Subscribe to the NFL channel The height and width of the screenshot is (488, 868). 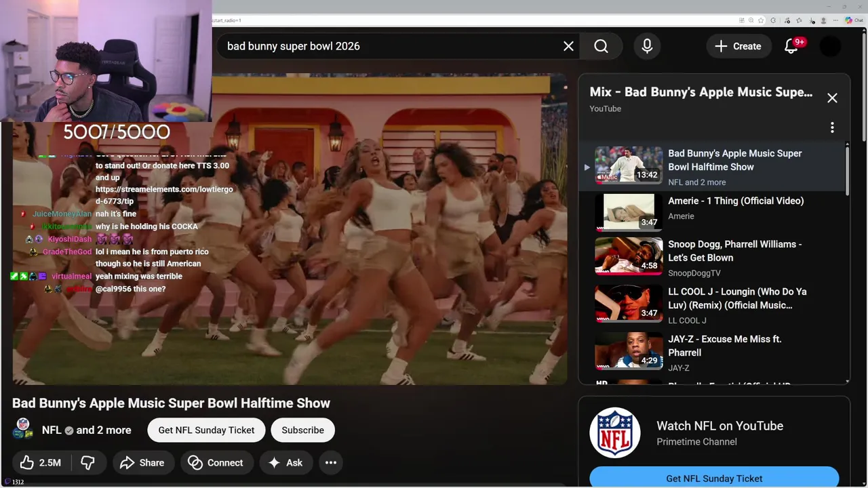(302, 430)
